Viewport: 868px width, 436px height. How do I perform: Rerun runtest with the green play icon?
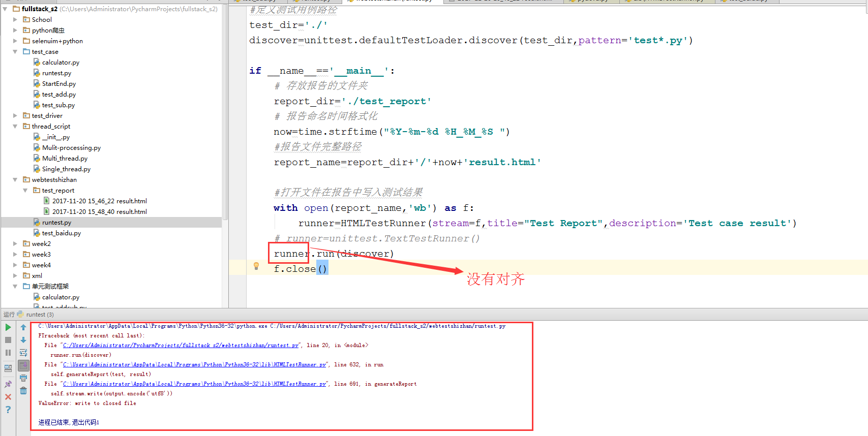tap(8, 327)
